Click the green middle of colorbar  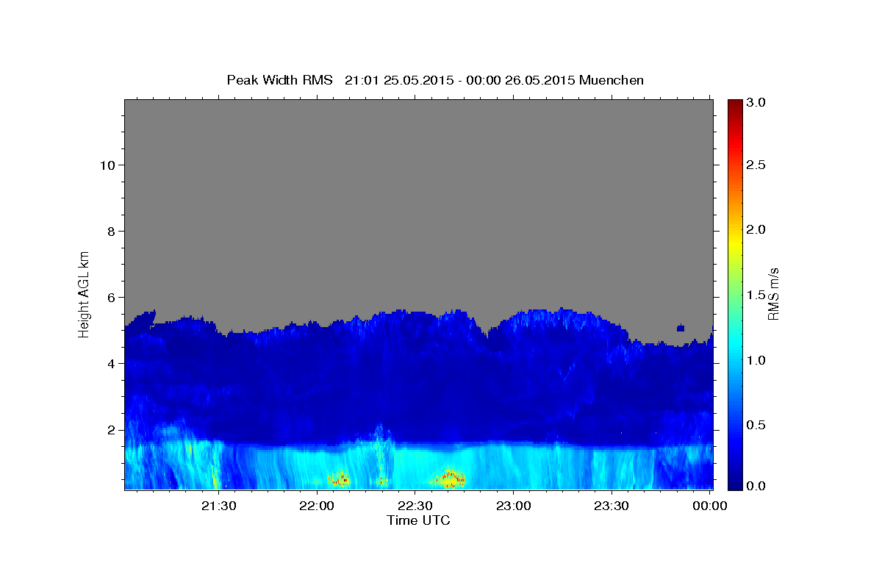[735, 294]
